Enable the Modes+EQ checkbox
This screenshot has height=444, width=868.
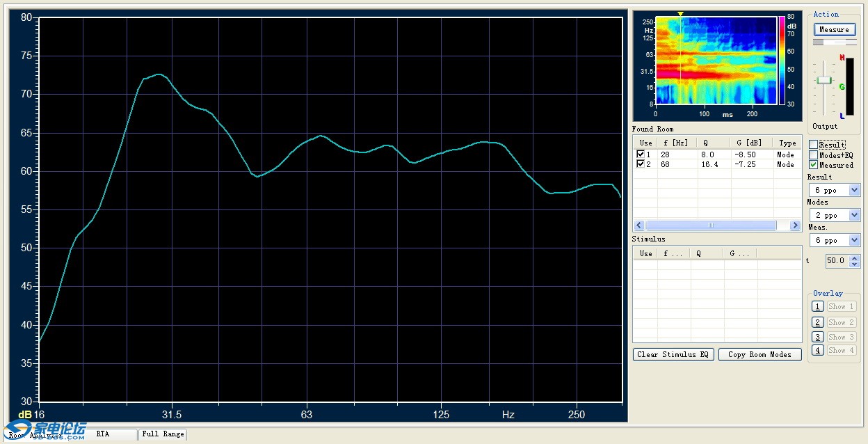click(x=813, y=154)
